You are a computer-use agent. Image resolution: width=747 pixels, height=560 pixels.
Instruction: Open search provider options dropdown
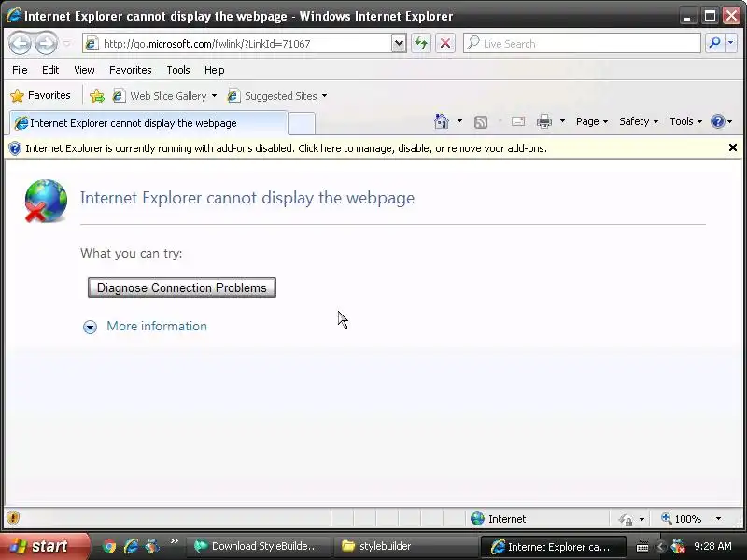(x=731, y=43)
